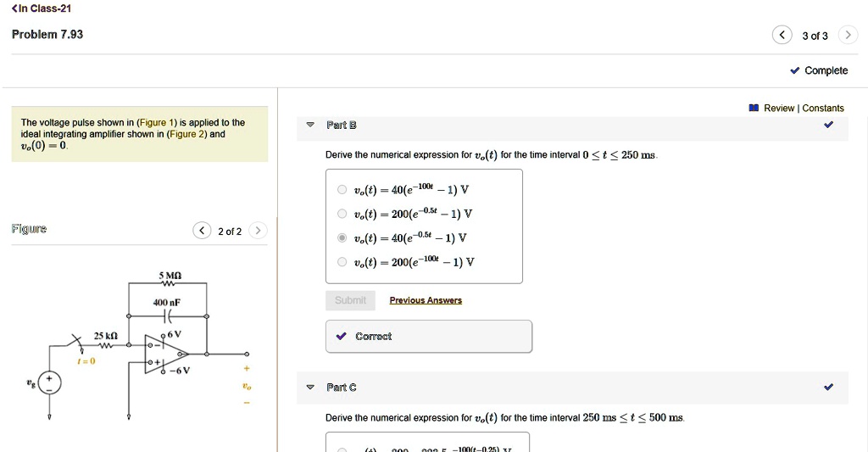Image resolution: width=868 pixels, height=452 pixels.
Task: Select answer 40(e^-0.5t − 1) V
Action: click(342, 237)
